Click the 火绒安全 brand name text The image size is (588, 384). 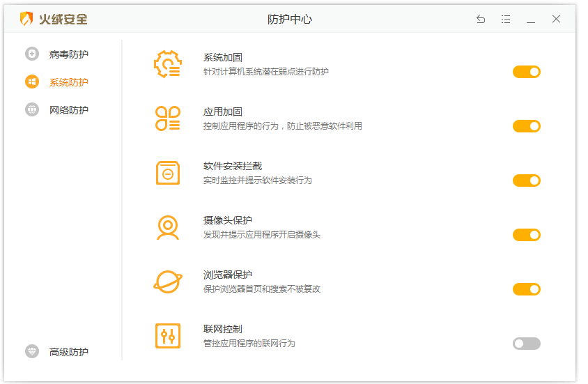pos(63,19)
